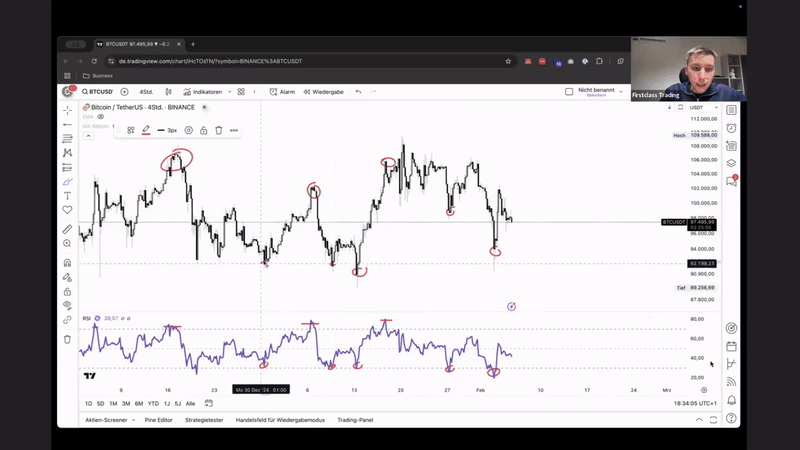Open the chart patterns tool
The image size is (800, 450).
67,153
